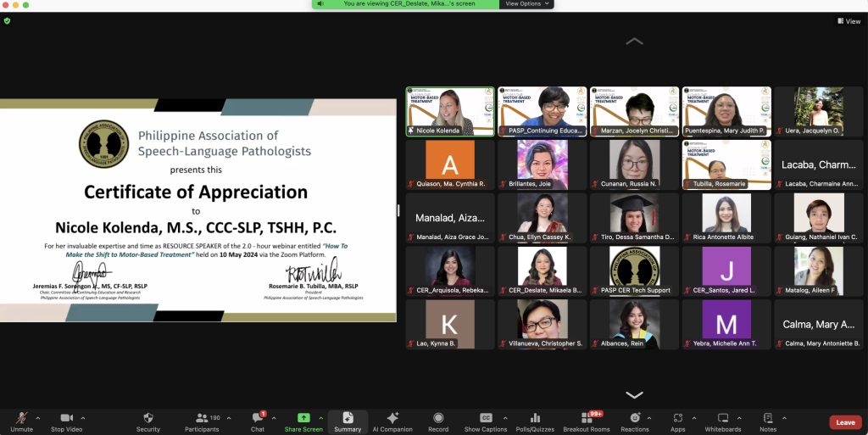Select Rica Antonette Albite tile

(x=726, y=218)
